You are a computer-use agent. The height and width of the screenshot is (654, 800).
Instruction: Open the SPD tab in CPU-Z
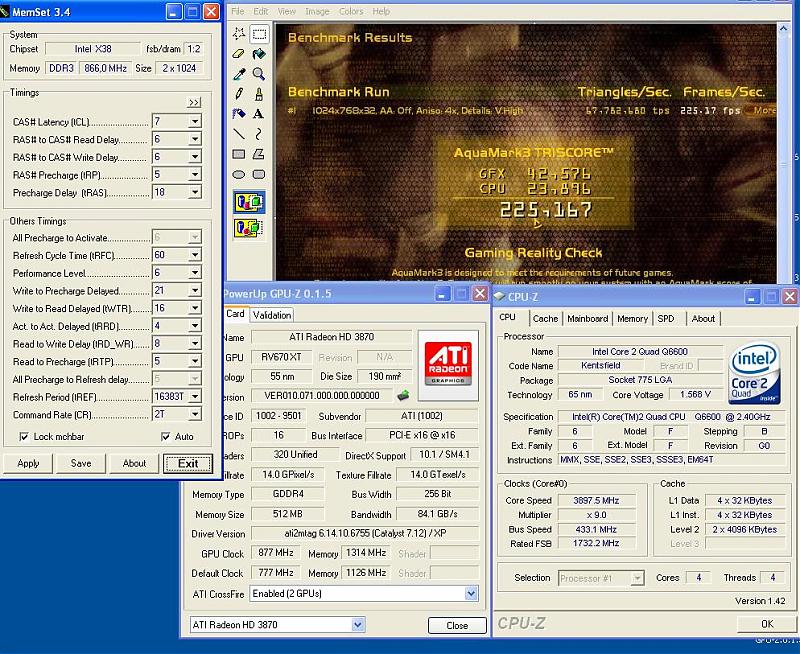coord(665,319)
